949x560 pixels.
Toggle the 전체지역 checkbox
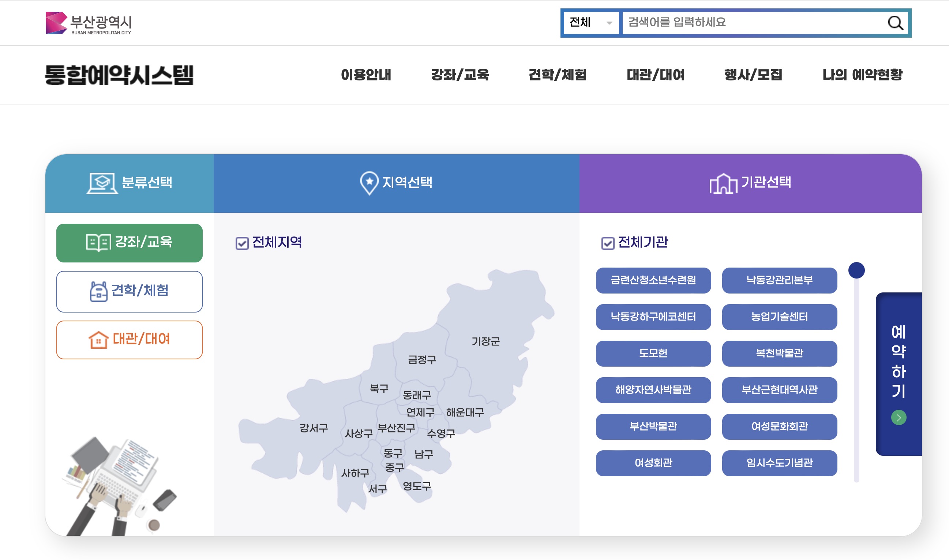tap(242, 243)
